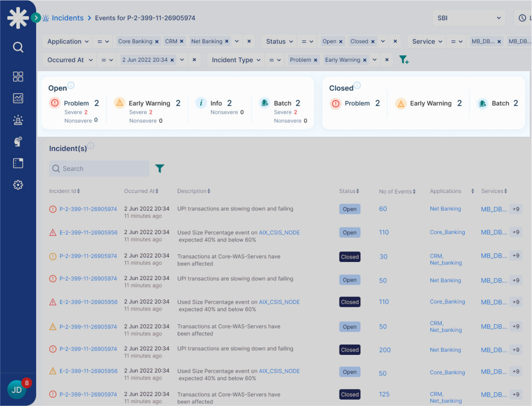Click the +9 services badge in first row
532x406 pixels.
pyautogui.click(x=516, y=209)
